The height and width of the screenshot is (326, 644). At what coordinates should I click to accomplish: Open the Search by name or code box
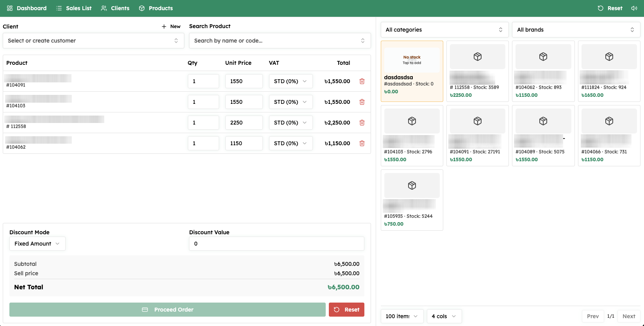click(280, 41)
